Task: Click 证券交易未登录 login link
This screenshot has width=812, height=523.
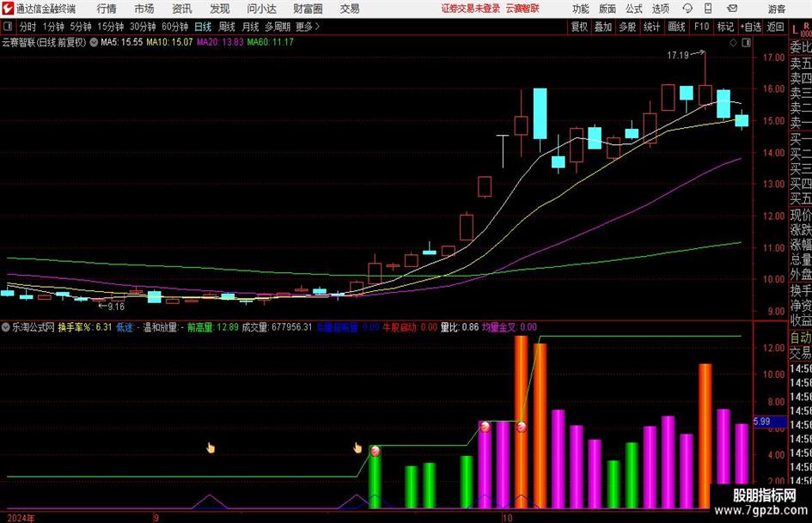Action: pyautogui.click(x=471, y=9)
